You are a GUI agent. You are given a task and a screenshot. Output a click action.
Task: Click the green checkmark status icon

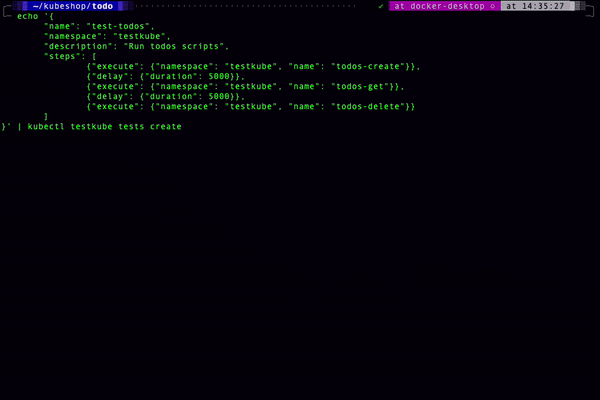point(381,6)
